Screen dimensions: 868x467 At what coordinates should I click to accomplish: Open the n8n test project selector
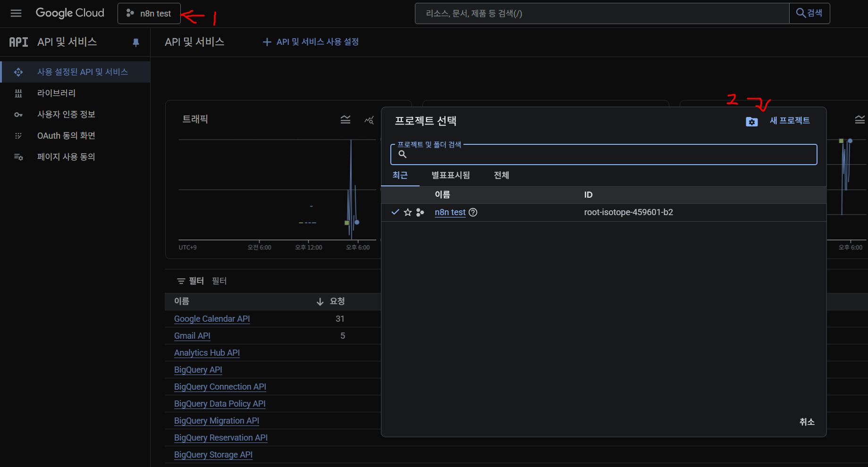pyautogui.click(x=149, y=13)
